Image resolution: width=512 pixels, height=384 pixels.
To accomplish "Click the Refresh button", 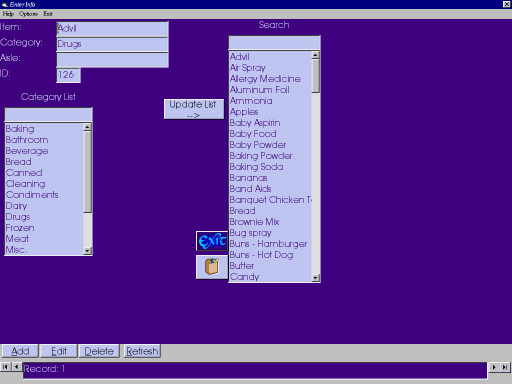I will [x=142, y=351].
